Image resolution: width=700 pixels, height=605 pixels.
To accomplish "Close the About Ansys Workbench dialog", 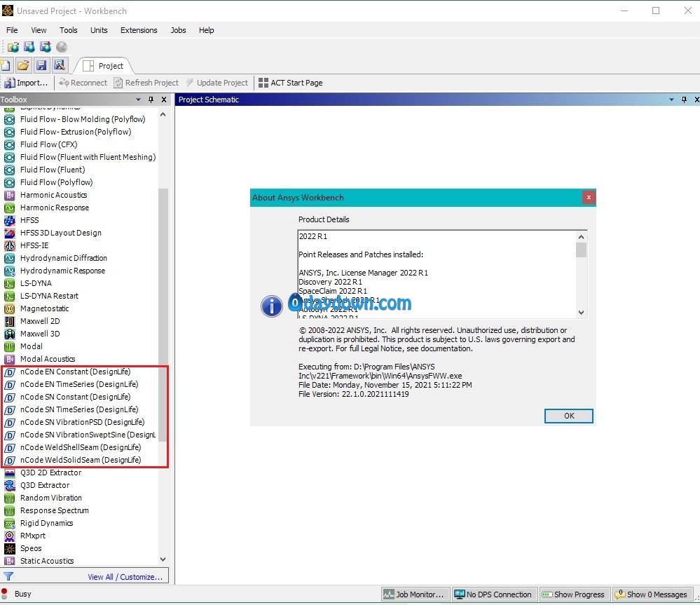I will click(589, 198).
